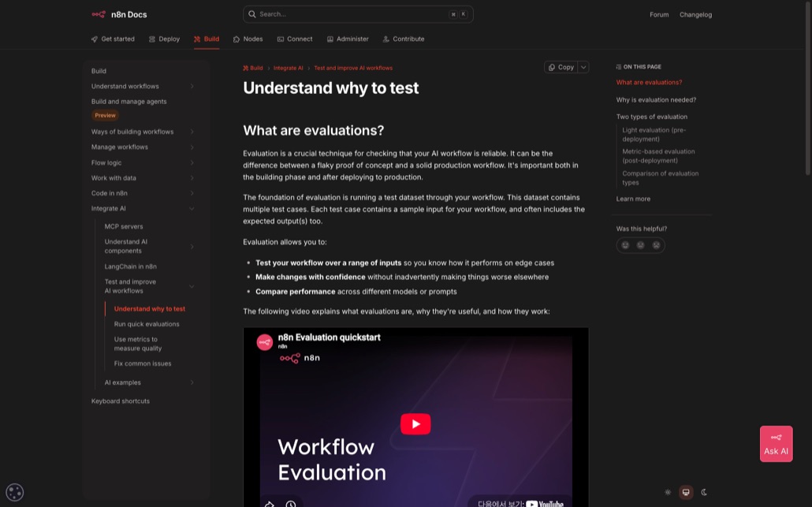The height and width of the screenshot is (507, 812).
Task: Collapse Integrate AI chevron
Action: [x=192, y=209]
